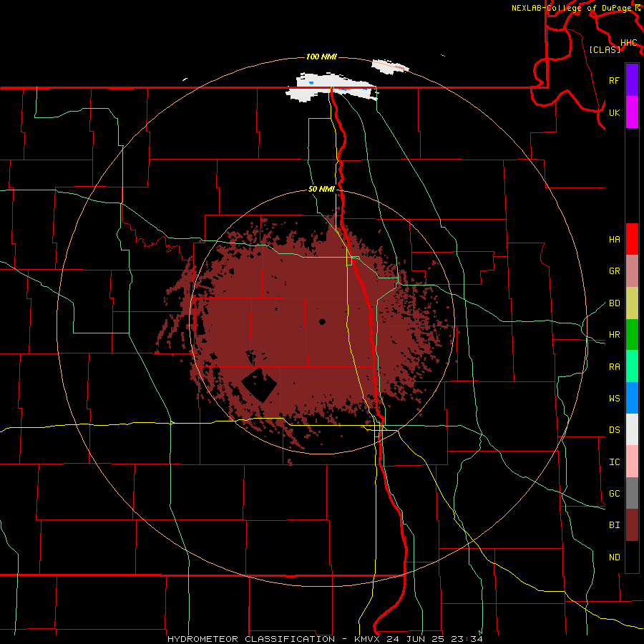This screenshot has width=644, height=644.
Task: Click the RA legend label
Action: 614,367
